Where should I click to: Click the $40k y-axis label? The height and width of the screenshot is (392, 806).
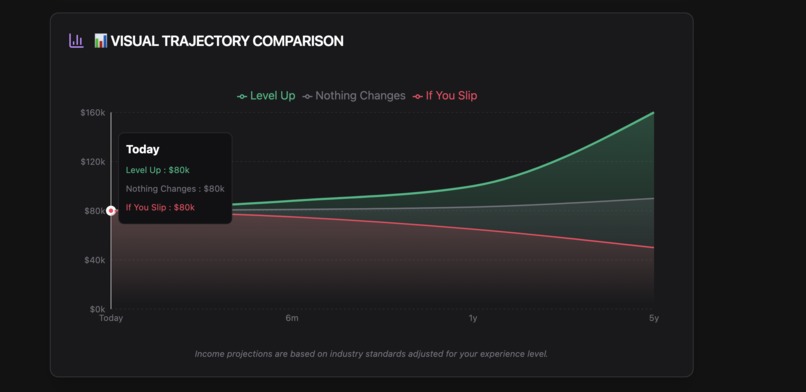95,260
